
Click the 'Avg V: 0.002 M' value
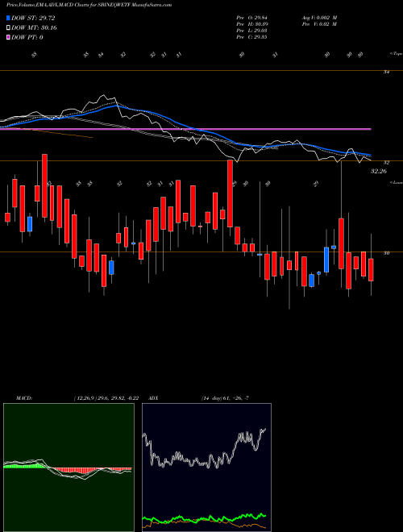coord(319,18)
